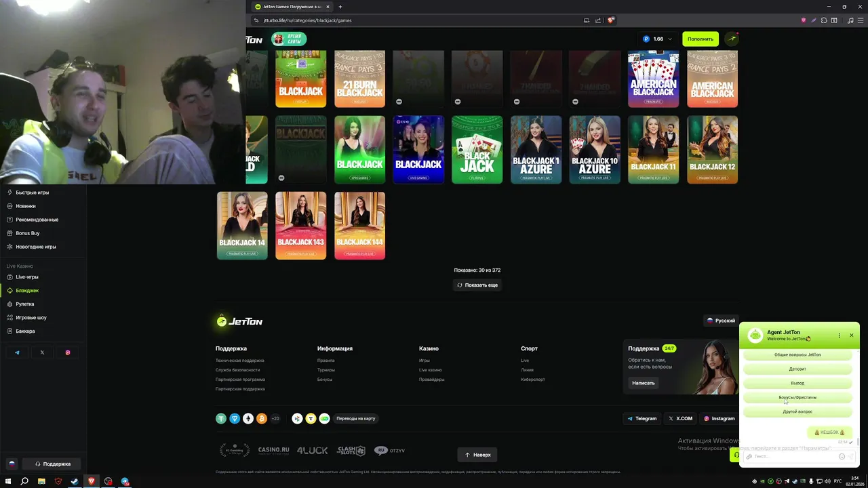Click Переводы на карту button
Viewport: 868px width, 488px height.
[356, 419]
